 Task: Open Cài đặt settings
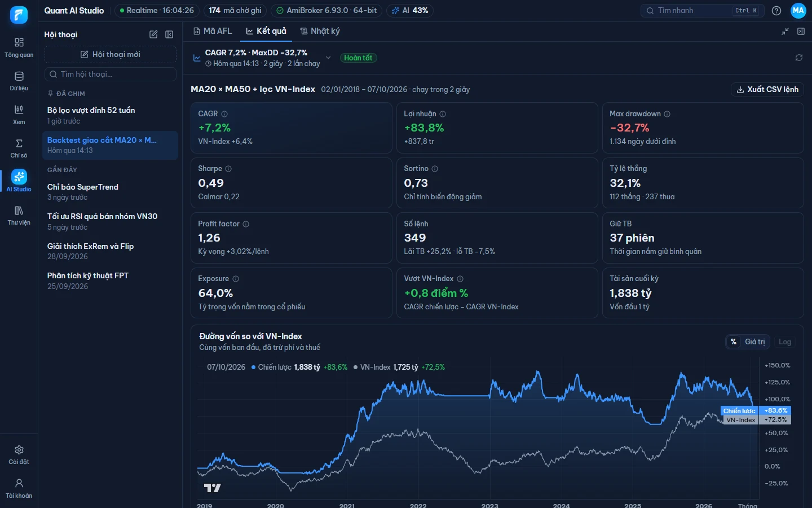tap(19, 454)
